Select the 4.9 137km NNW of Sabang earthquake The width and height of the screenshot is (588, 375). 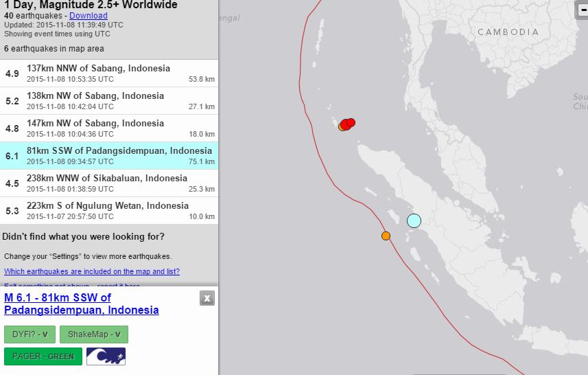109,73
